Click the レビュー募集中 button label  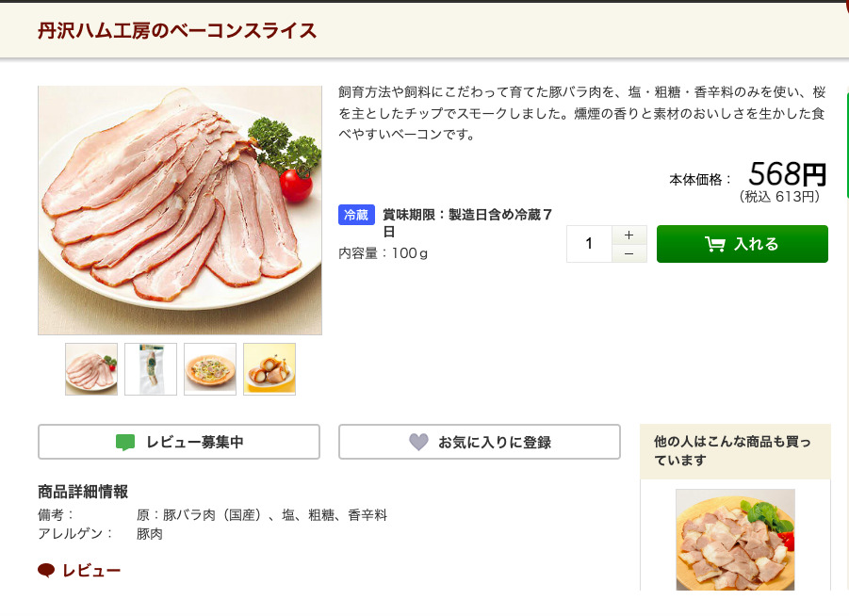pos(195,442)
